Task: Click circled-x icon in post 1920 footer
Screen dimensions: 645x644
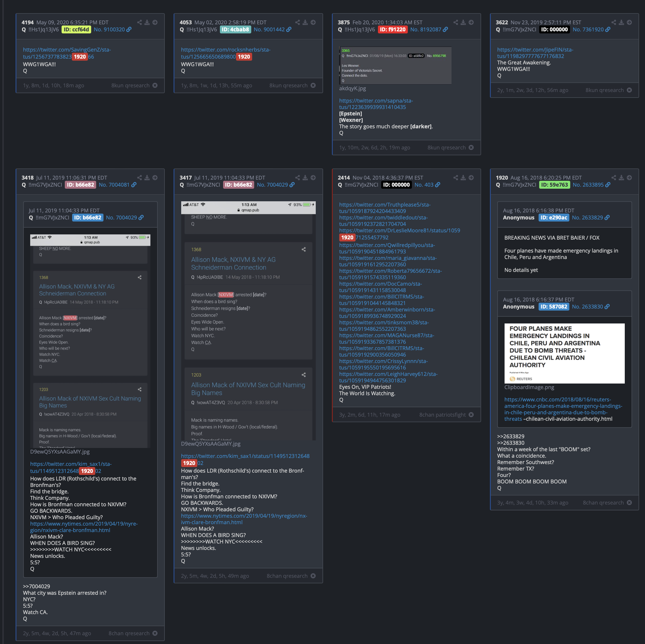Action: click(x=629, y=502)
